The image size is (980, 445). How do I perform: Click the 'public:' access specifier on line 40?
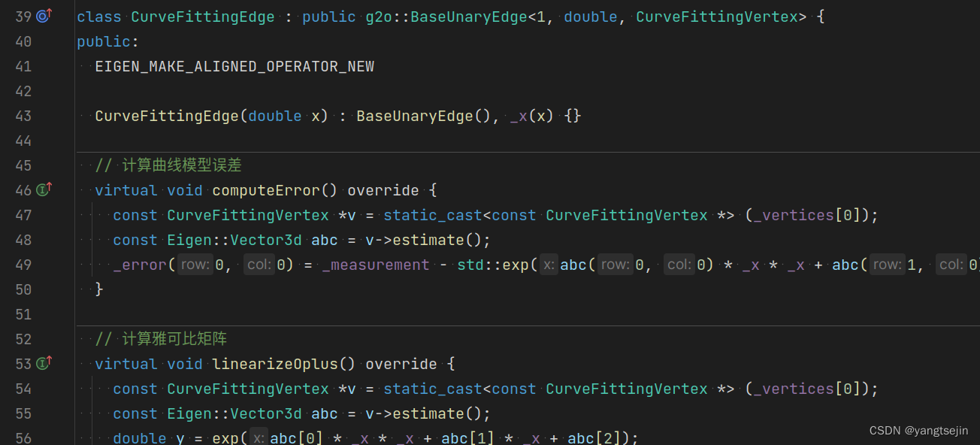point(108,41)
